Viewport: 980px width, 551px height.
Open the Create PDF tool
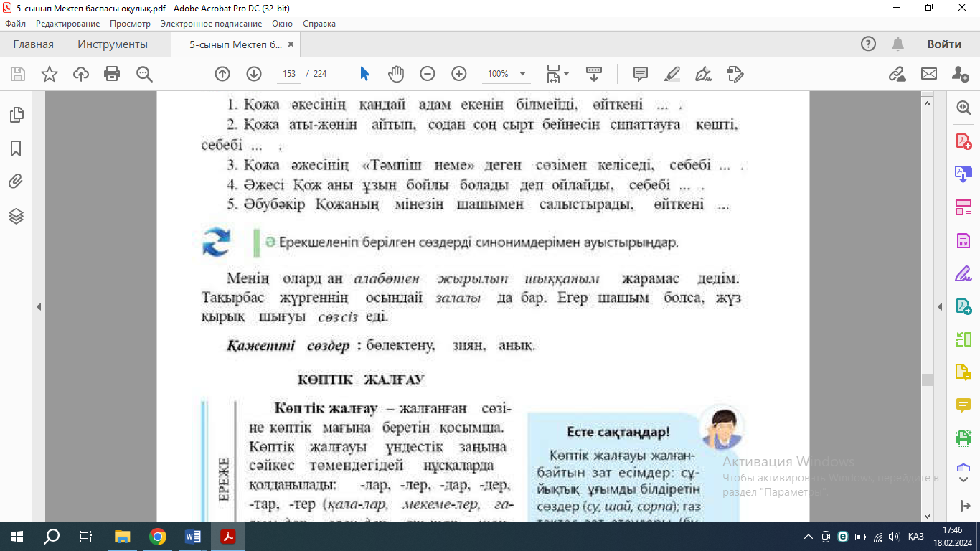click(963, 141)
